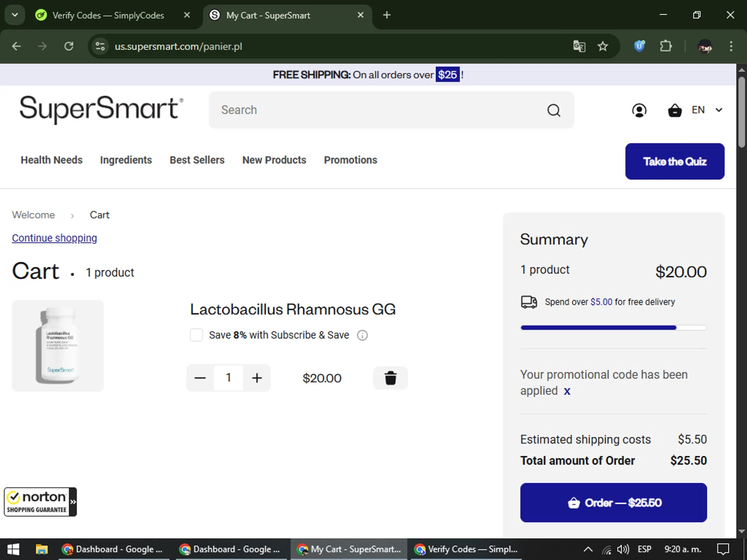Click the $5.00 free delivery amount
The image size is (747, 560).
pos(601,302)
